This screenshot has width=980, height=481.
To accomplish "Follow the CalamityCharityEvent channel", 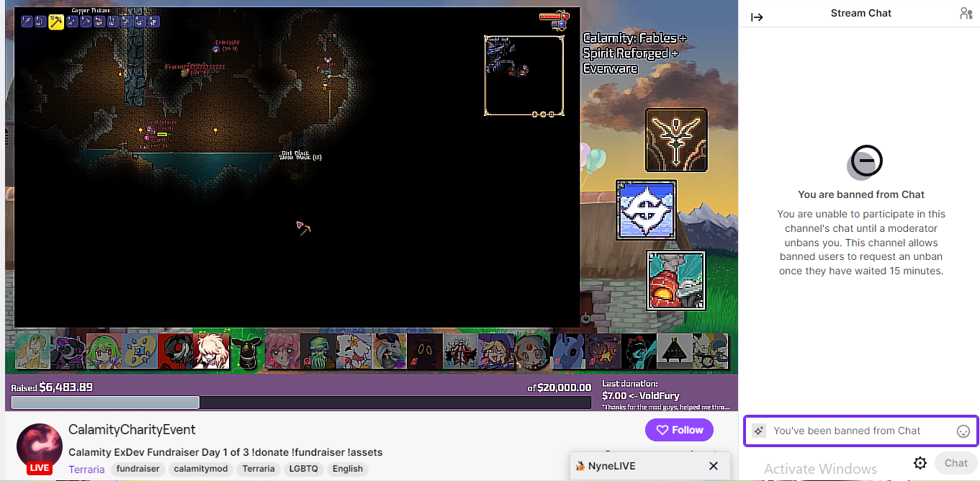I will [x=680, y=430].
